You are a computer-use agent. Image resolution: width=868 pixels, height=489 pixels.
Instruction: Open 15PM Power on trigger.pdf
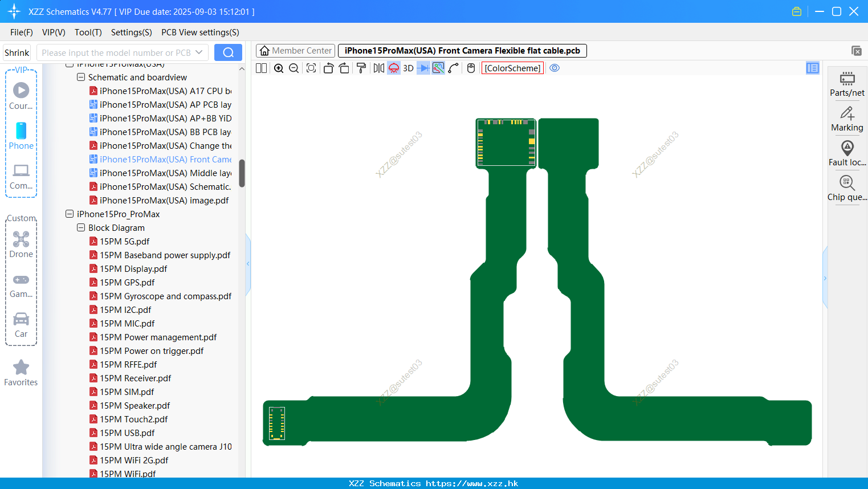(x=146, y=351)
